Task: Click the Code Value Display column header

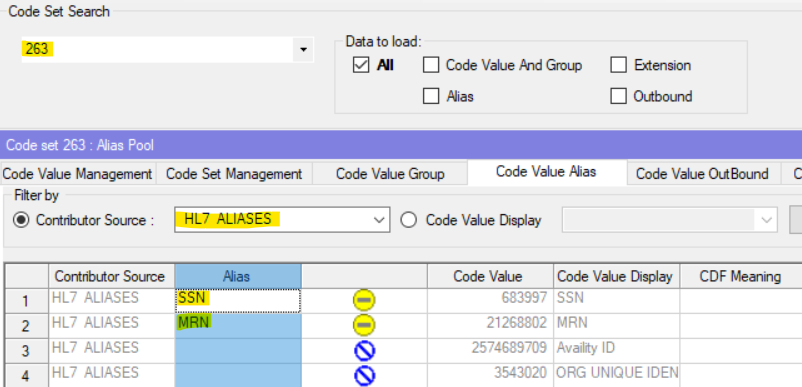Action: [x=616, y=277]
